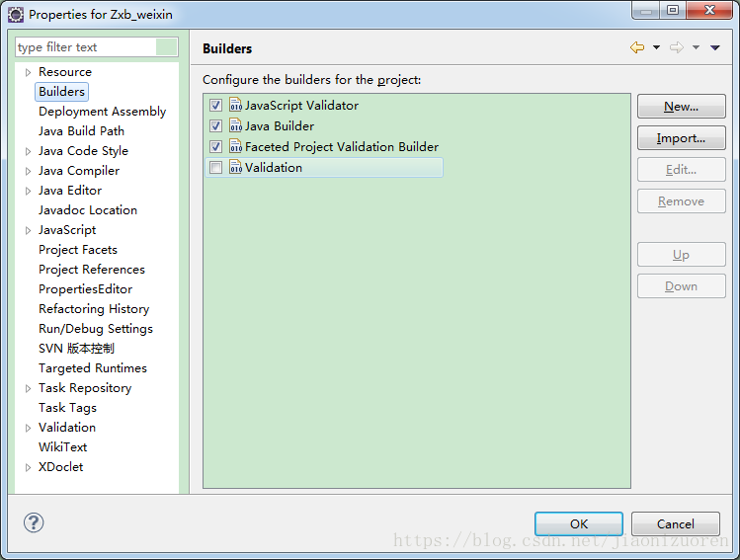Open the Targeted Runtimes page
This screenshot has width=740, height=560.
tap(93, 368)
